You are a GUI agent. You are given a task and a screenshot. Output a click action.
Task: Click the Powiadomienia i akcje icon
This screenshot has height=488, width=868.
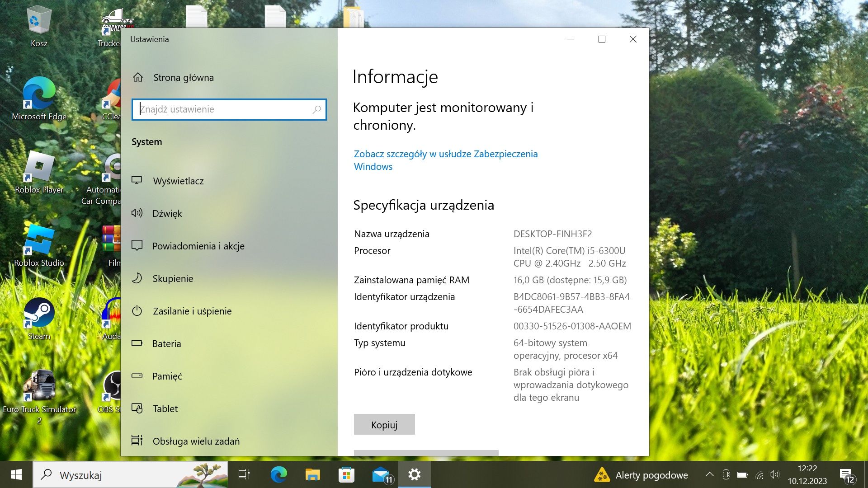(137, 245)
